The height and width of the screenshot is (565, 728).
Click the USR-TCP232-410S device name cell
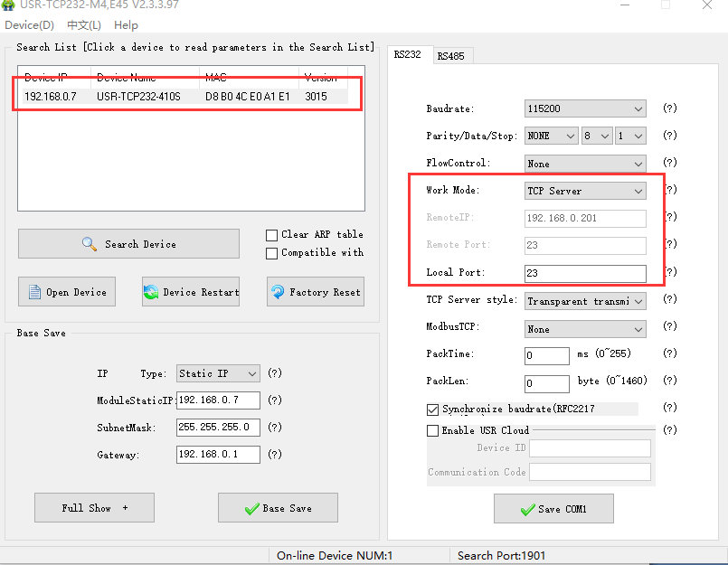tap(138, 96)
